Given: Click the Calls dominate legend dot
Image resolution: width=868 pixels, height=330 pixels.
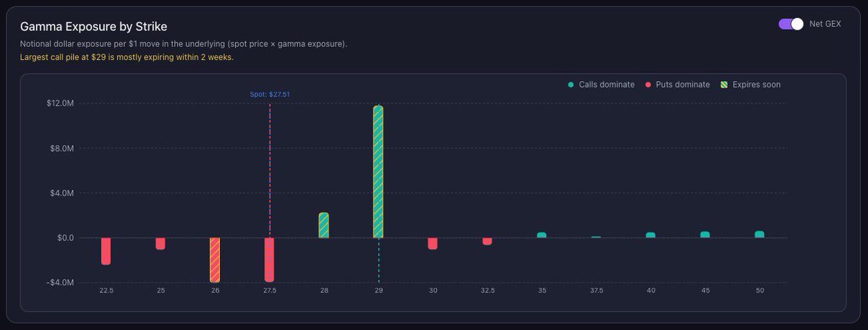Looking at the screenshot, I should (x=571, y=85).
